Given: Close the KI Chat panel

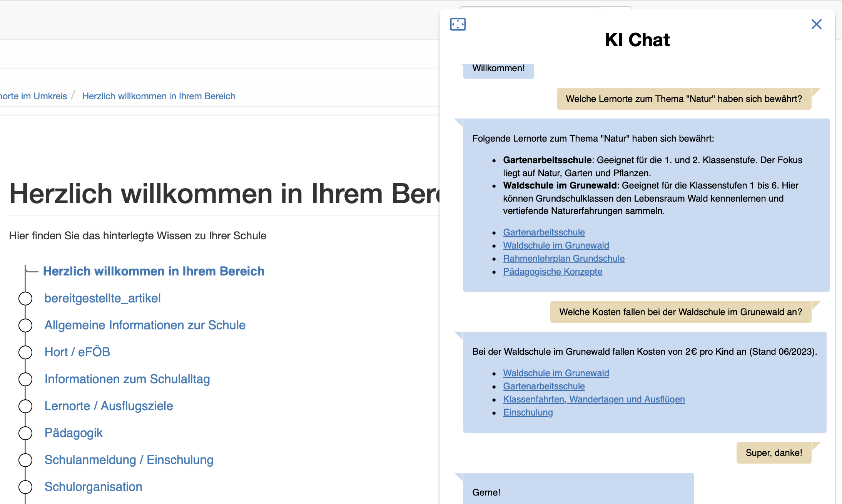Looking at the screenshot, I should tap(816, 24).
